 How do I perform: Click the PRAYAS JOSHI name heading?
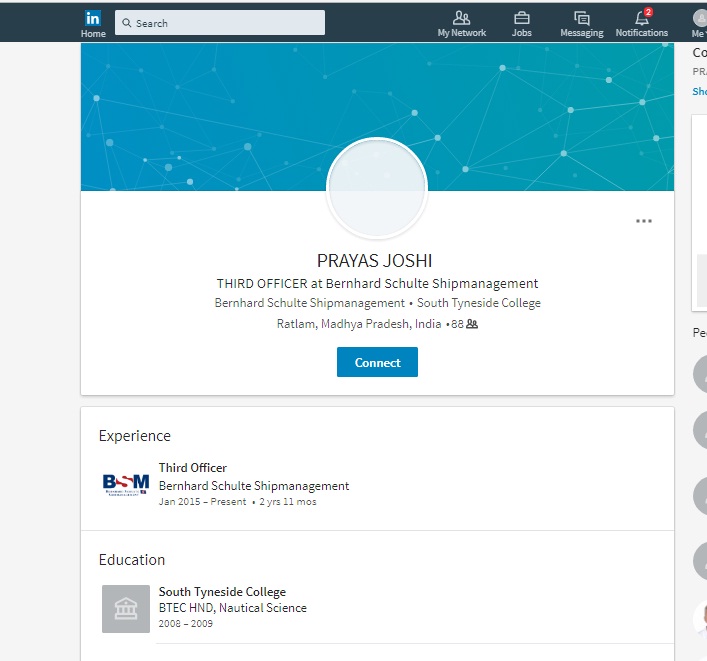(x=375, y=261)
